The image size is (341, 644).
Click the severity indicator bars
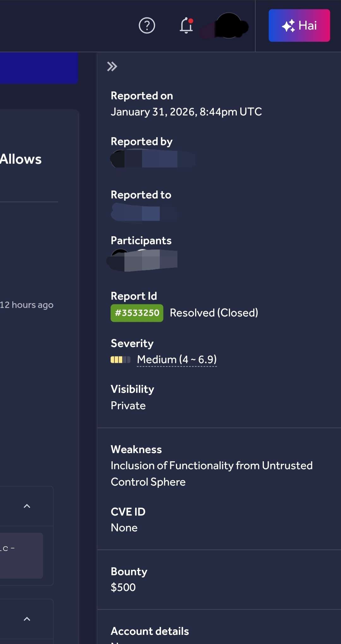pyautogui.click(x=120, y=359)
